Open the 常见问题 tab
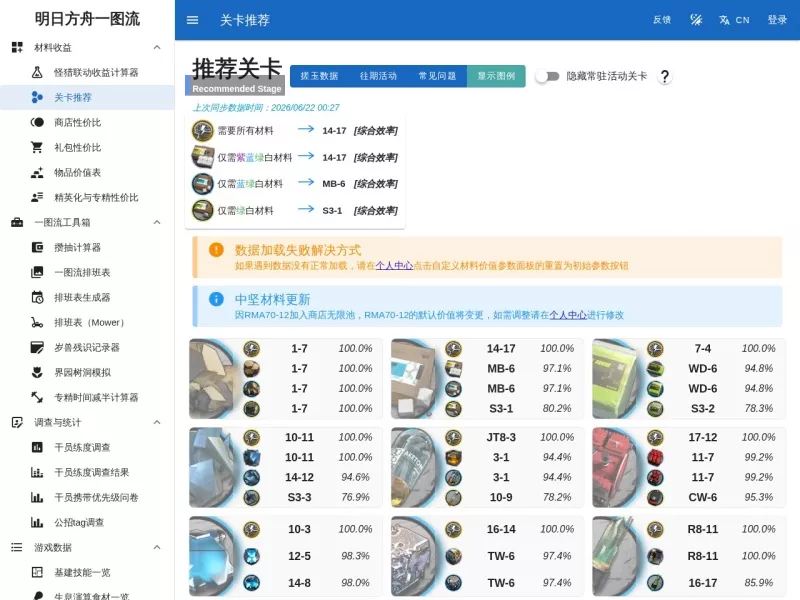The image size is (800, 600). [437, 76]
